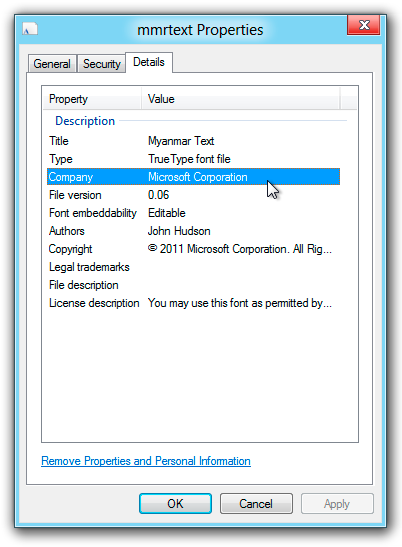Select the Copyright row
This screenshot has width=402, height=547.
[x=193, y=249]
